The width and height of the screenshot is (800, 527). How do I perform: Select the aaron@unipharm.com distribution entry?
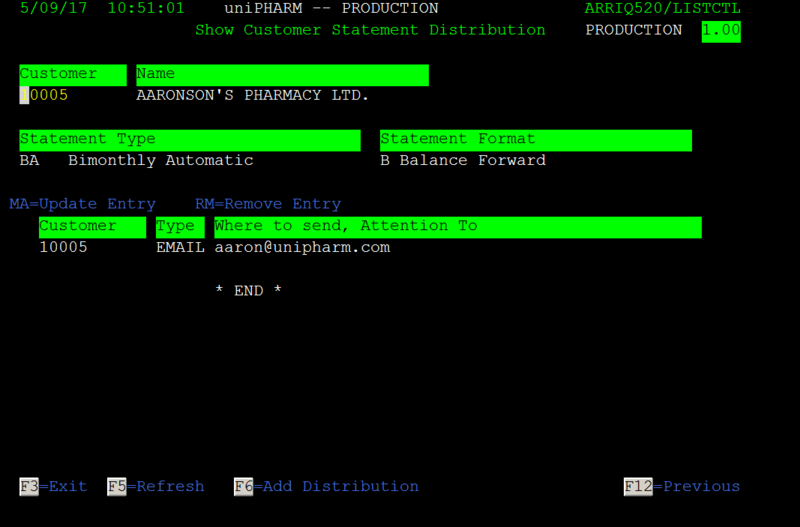click(x=302, y=247)
